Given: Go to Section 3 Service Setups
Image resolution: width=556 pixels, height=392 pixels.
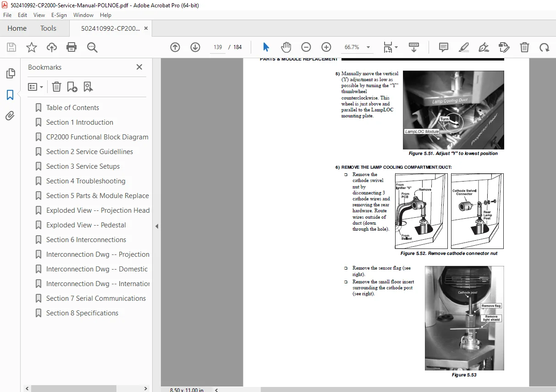Looking at the screenshot, I should click(x=83, y=166).
